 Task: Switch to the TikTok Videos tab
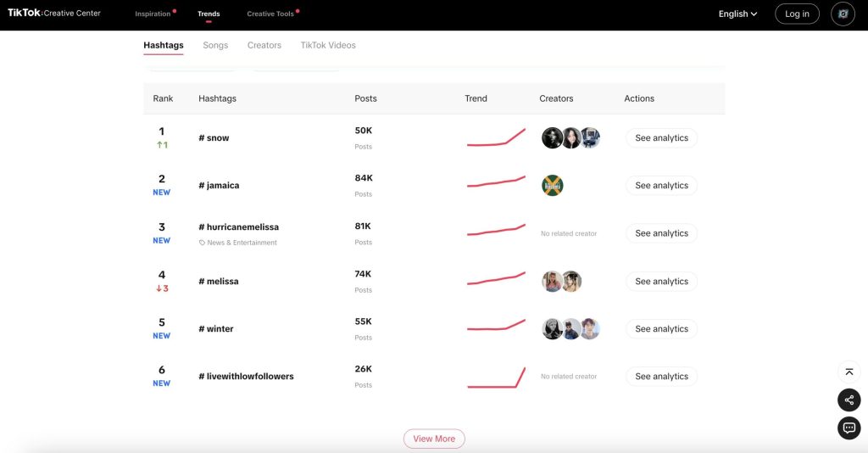(x=328, y=46)
